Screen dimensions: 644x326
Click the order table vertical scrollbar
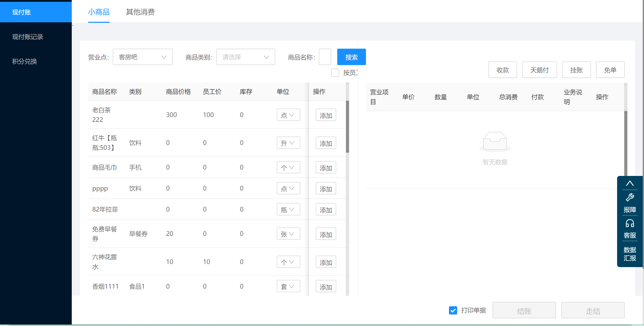[x=626, y=143]
